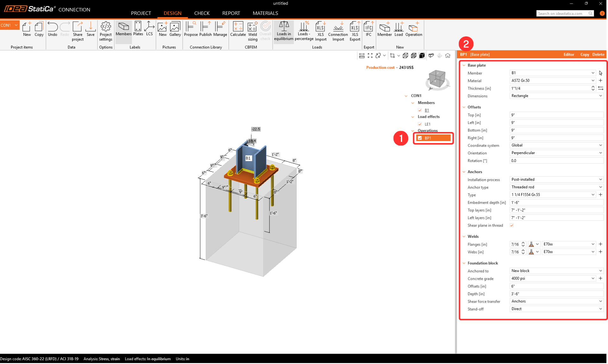
Task: Switch to the CHECK tab
Action: [202, 13]
